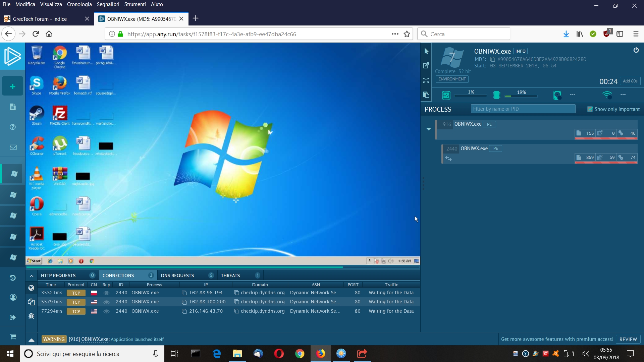The width and height of the screenshot is (644, 362).
Task: Open the Segnalibri menu
Action: click(x=108, y=4)
